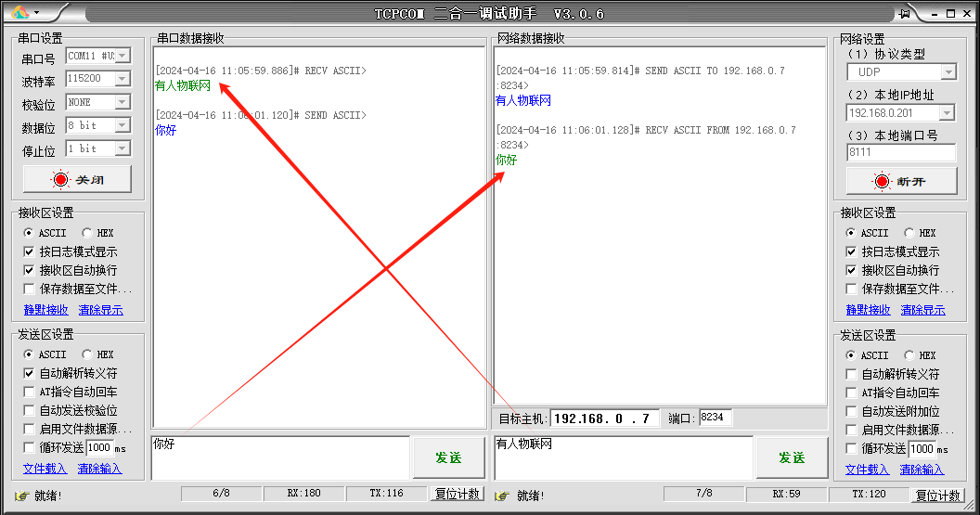Click network send box containing 有人物联网

(624, 458)
